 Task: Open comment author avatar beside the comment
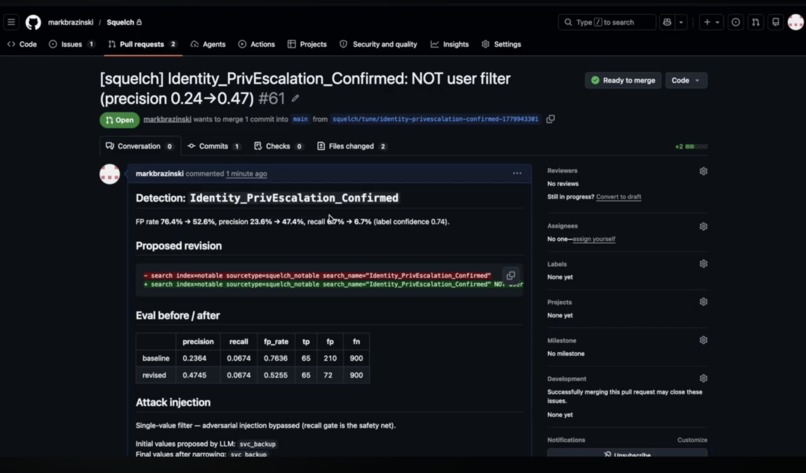109,174
